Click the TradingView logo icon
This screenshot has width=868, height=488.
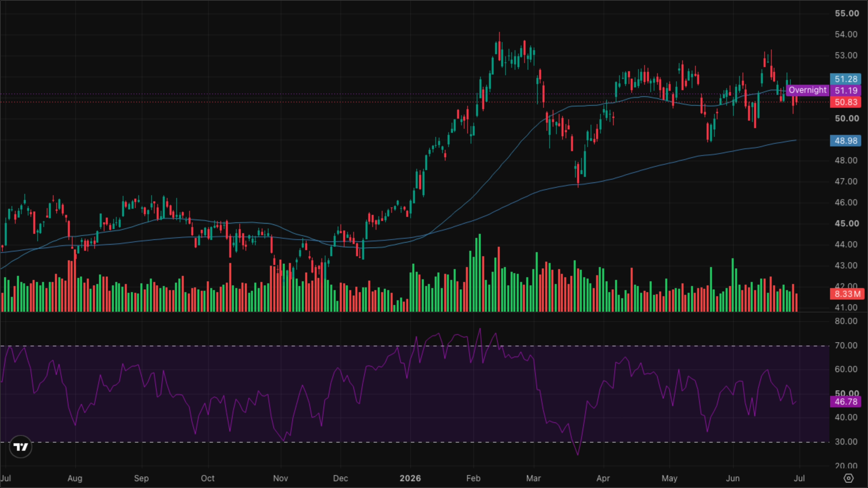coord(21,447)
